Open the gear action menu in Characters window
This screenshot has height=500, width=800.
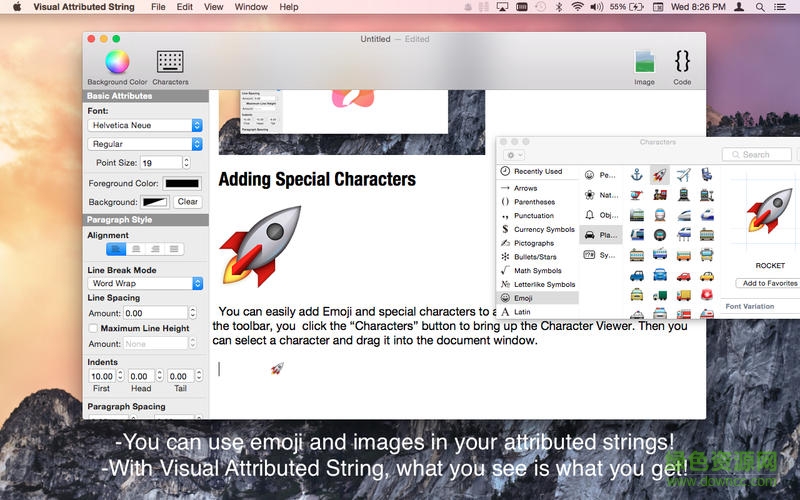tap(514, 155)
